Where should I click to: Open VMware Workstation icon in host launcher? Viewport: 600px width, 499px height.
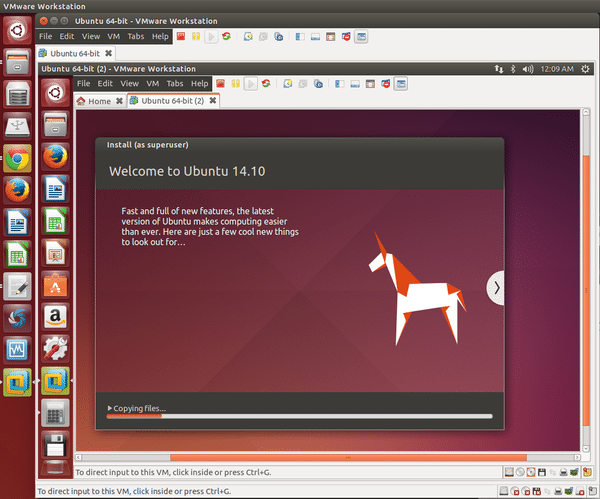pos(17,382)
